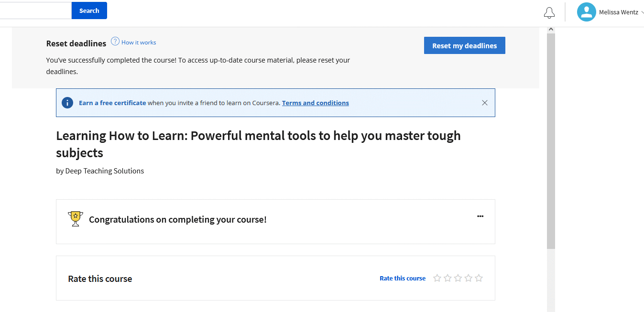Click the page vertical scrollbar thumb

[x=551, y=141]
